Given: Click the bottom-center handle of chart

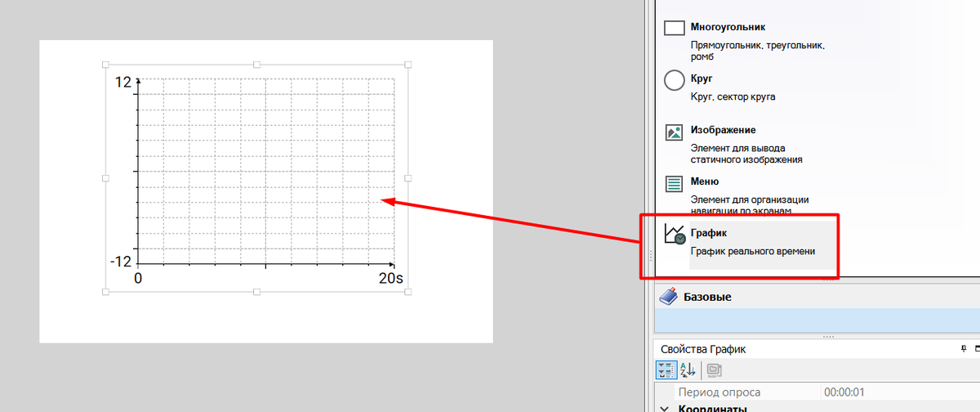Looking at the screenshot, I should click(x=256, y=291).
